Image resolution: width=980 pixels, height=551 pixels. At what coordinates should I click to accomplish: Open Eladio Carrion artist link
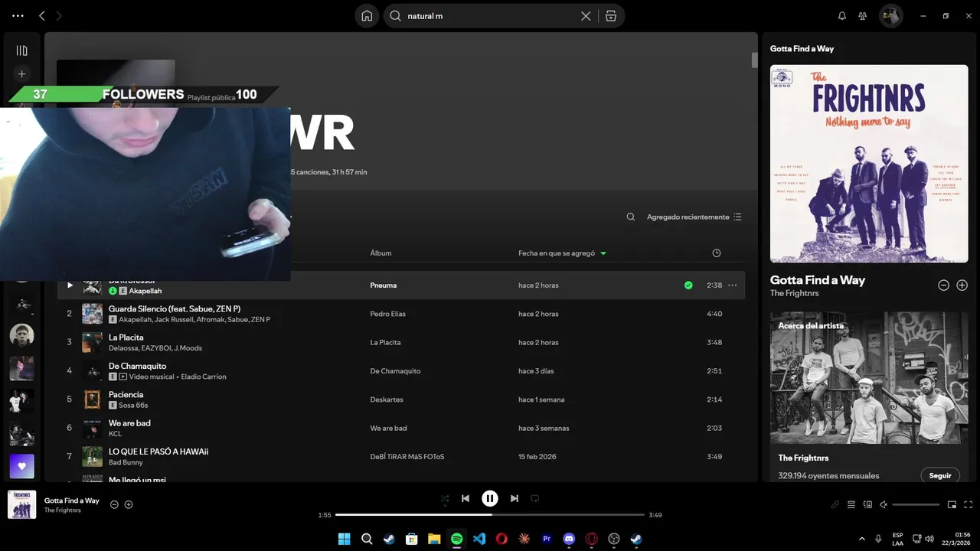pos(204,377)
